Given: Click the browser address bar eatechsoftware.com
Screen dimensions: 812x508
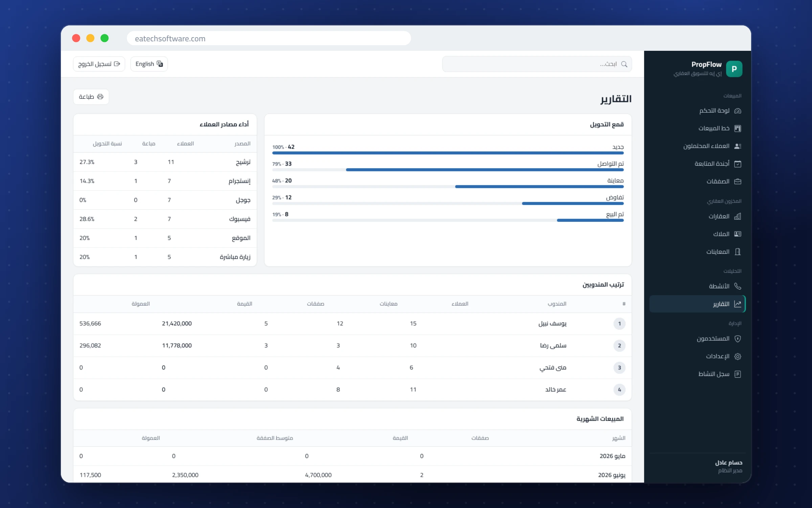Looking at the screenshot, I should point(269,38).
